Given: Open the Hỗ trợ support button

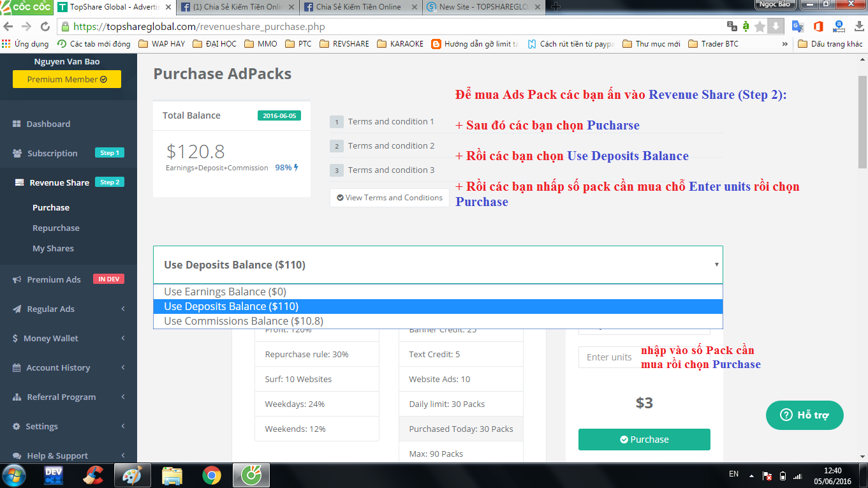Looking at the screenshot, I should pos(805,415).
